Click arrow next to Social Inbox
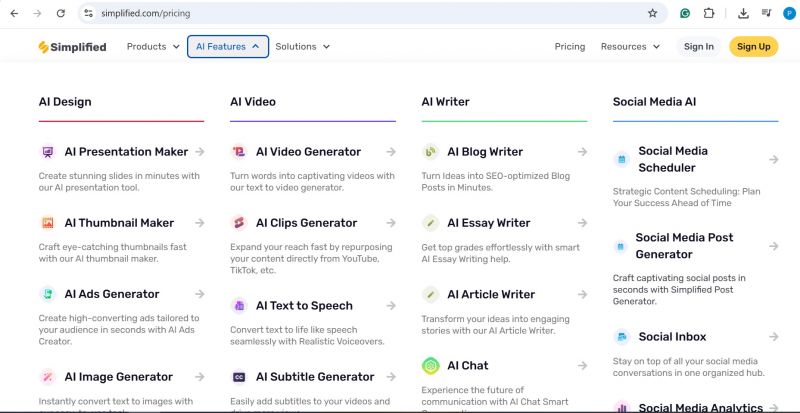The height and width of the screenshot is (413, 800). [773, 337]
